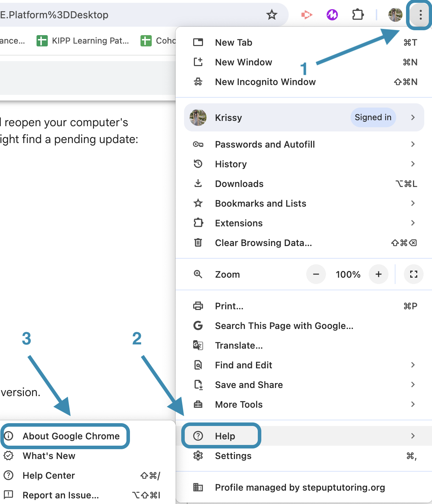Choose Clear Browsing Data...

[263, 243]
